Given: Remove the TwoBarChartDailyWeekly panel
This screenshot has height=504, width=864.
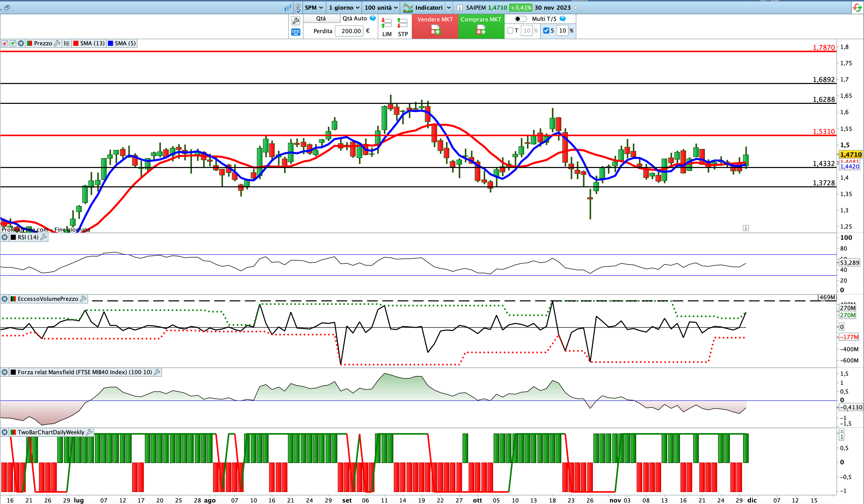Looking at the screenshot, I should click(5, 432).
